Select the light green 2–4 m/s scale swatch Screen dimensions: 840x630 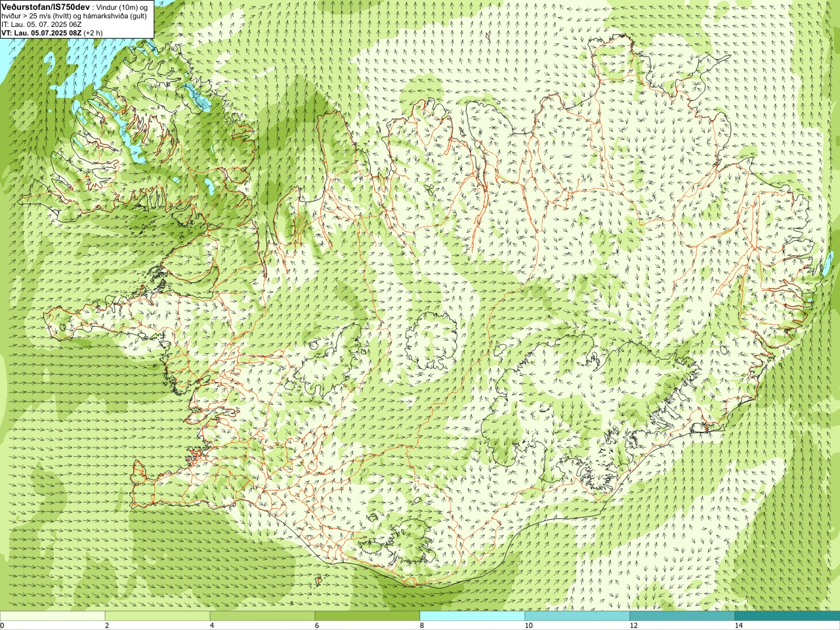[x=157, y=616]
